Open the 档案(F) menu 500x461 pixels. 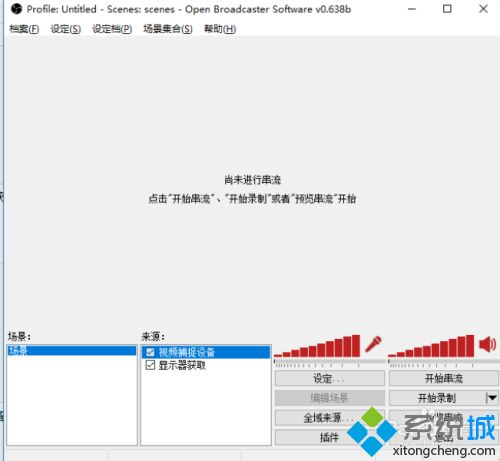24,29
